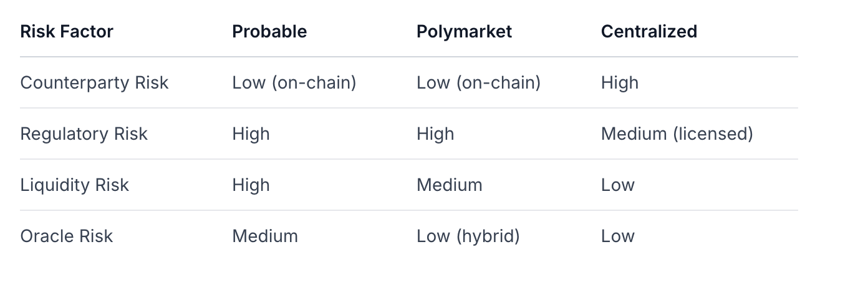Select Probable's Medium Oracle Risk cell
Viewport: 868px width, 282px height.
[265, 236]
